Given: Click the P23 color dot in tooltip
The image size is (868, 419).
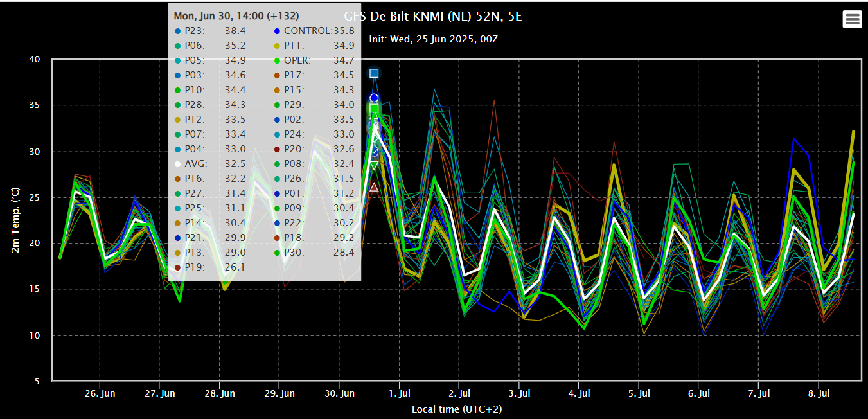Looking at the screenshot, I should click(x=177, y=30).
